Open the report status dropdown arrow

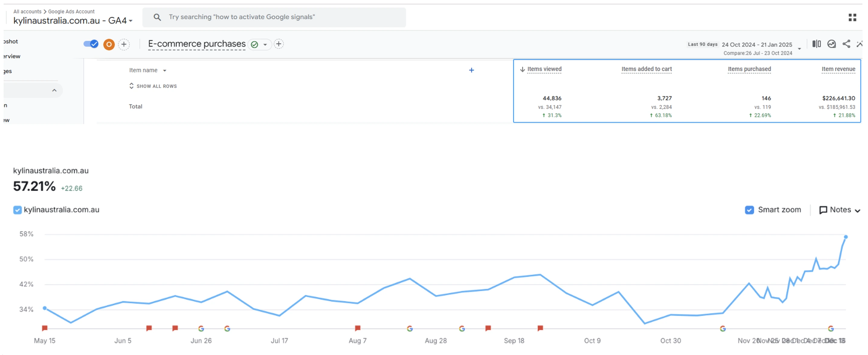pyautogui.click(x=265, y=44)
